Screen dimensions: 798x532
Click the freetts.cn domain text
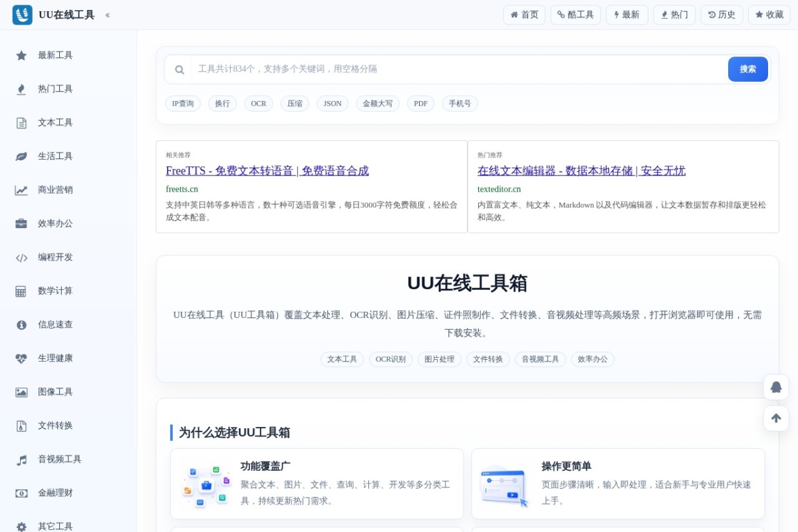(182, 189)
